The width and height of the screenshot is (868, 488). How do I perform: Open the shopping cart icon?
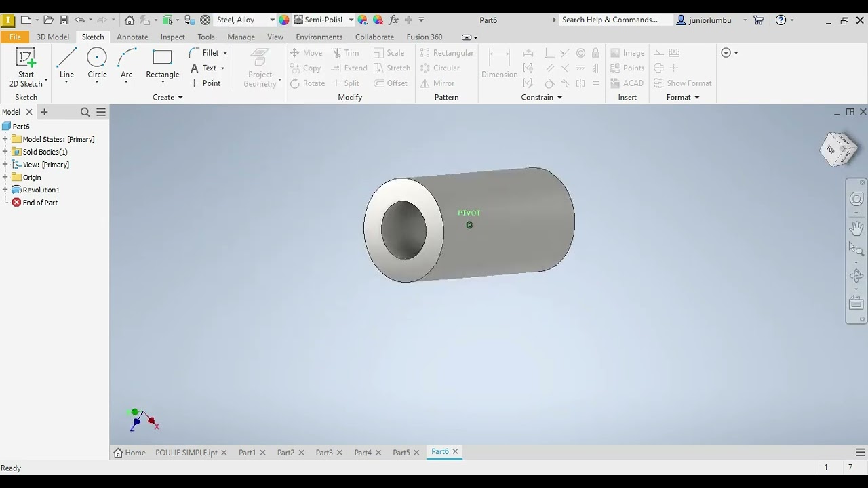(759, 20)
